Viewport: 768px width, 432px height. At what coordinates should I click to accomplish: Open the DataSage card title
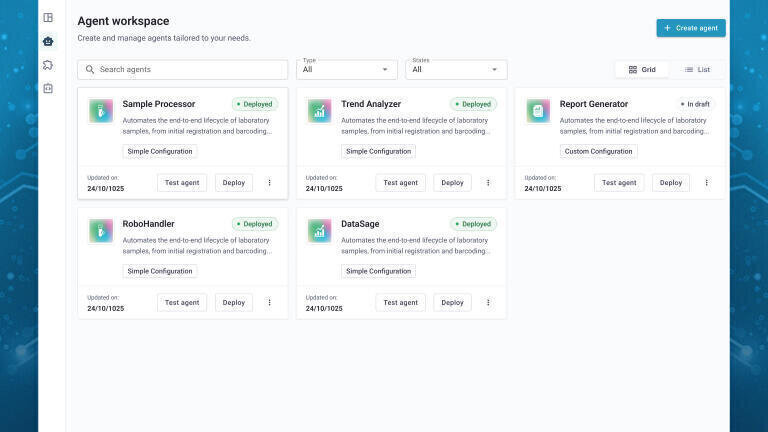pos(360,224)
